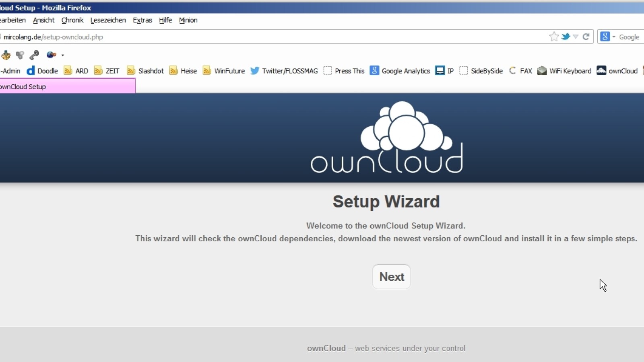
Task: Click the Heise RSS bookmark icon
Action: point(173,70)
